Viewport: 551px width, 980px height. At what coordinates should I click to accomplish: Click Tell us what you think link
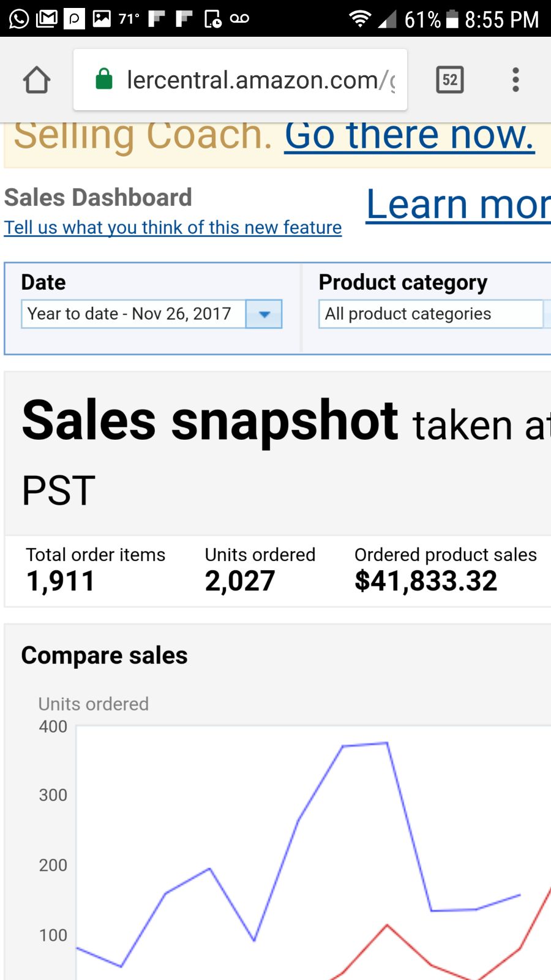173,227
